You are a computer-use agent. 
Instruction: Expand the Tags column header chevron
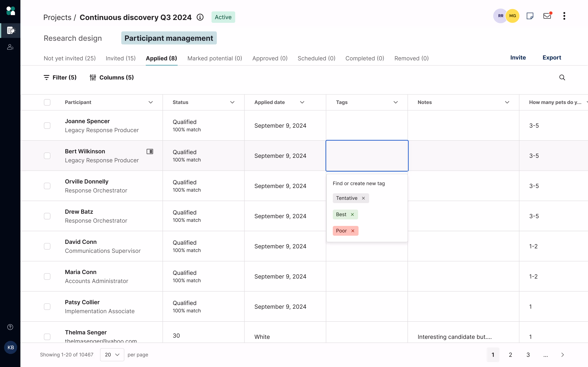pyautogui.click(x=395, y=102)
